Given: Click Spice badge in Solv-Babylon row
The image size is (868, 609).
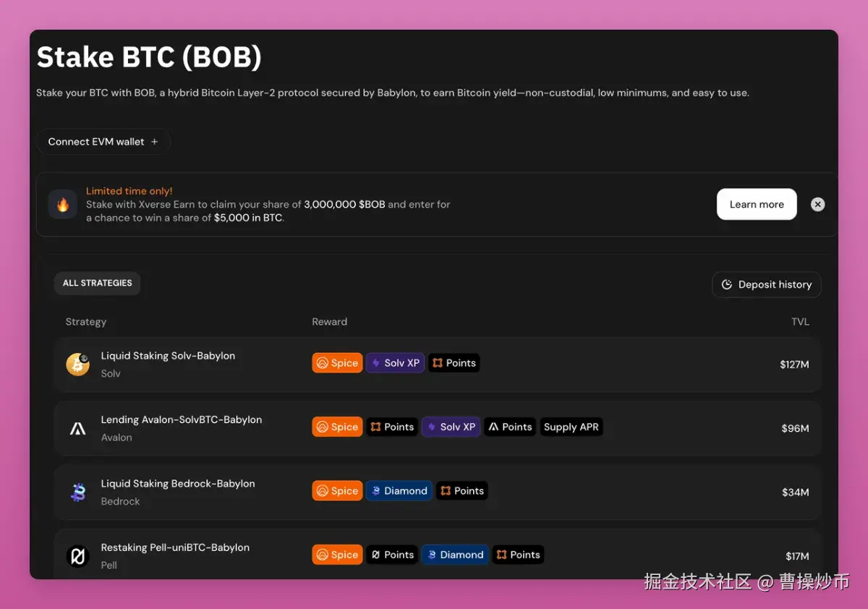Looking at the screenshot, I should click(x=337, y=363).
